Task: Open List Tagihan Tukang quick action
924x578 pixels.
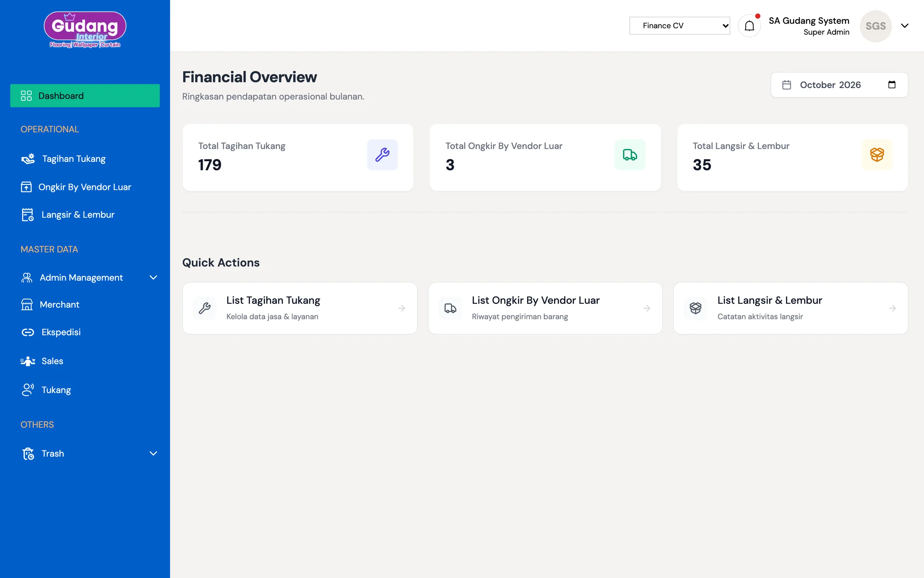Action: coord(300,308)
